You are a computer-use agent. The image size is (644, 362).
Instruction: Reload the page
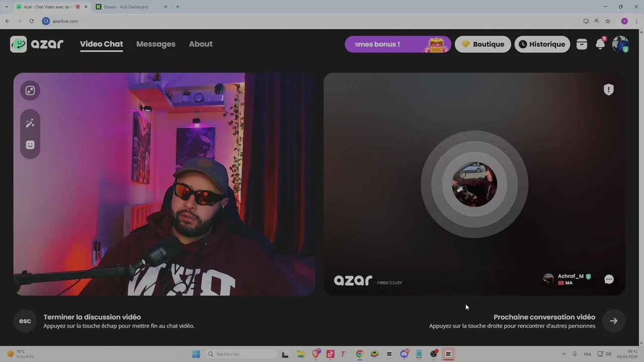31,21
